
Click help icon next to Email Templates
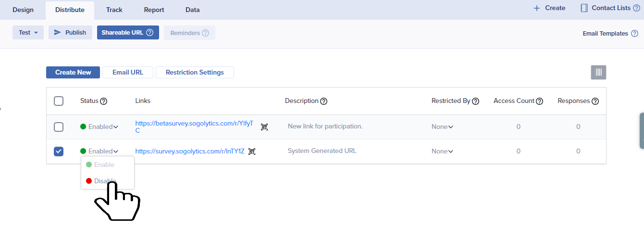tap(634, 34)
